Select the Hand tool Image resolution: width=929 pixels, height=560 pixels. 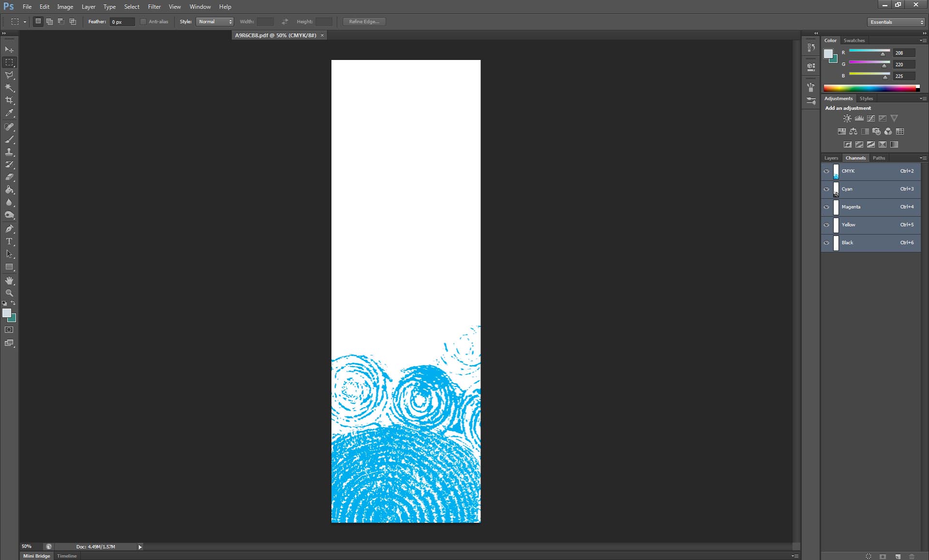(9, 280)
